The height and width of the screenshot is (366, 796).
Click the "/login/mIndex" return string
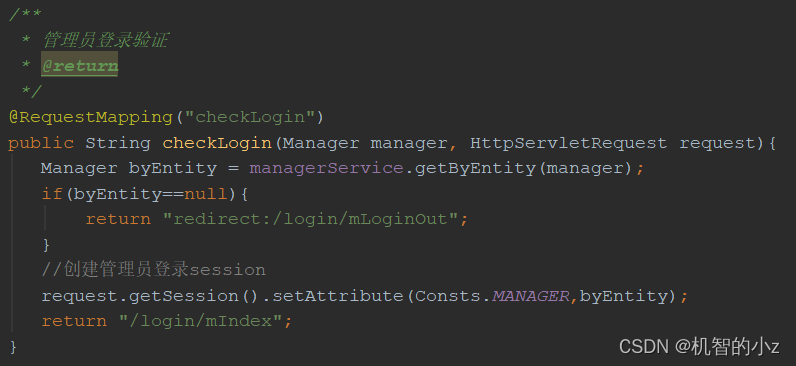[202, 321]
